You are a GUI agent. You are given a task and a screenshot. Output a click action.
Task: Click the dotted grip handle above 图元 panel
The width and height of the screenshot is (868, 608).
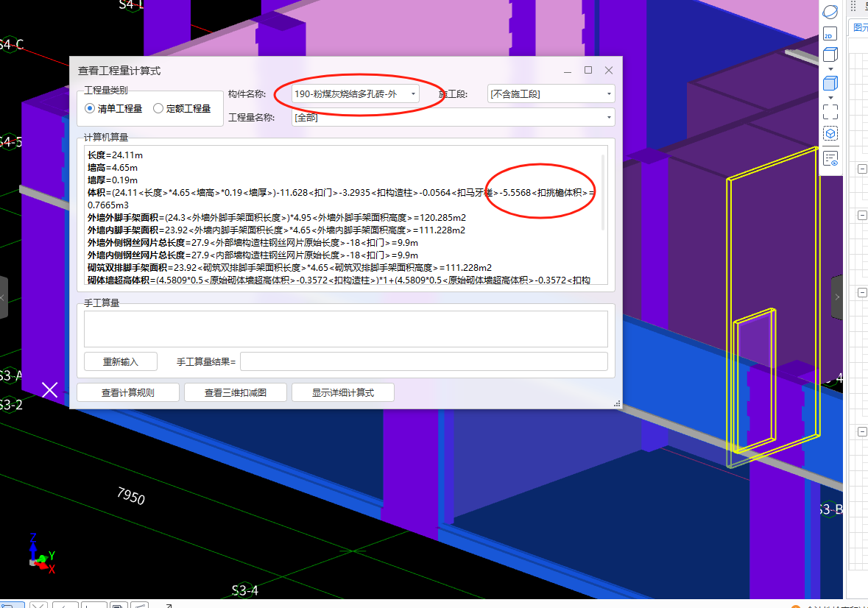[853, 7]
